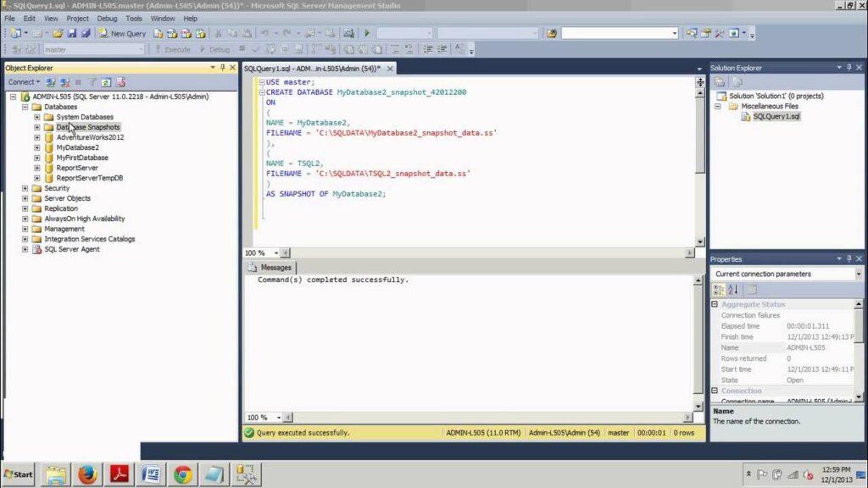
Task: Sort properties alphabetically
Action: pyautogui.click(x=732, y=290)
